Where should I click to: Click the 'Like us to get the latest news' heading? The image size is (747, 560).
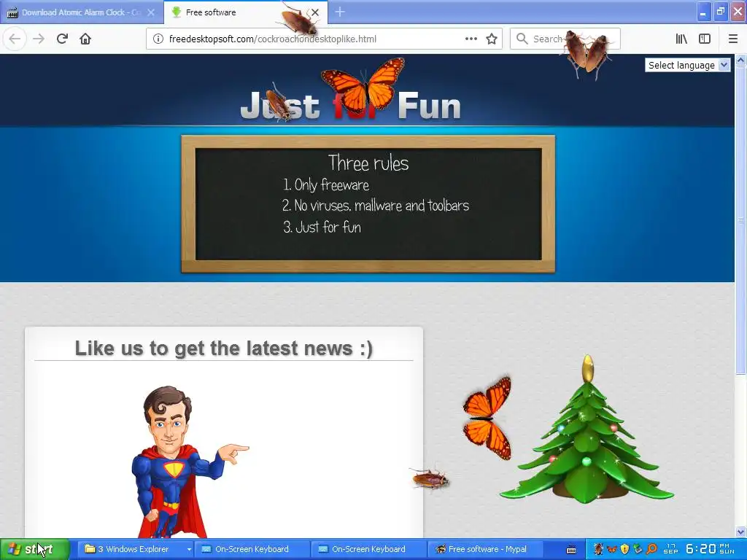(x=223, y=348)
